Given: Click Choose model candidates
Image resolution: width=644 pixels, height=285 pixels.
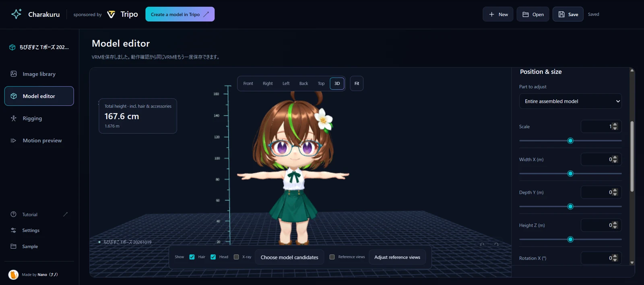Looking at the screenshot, I should 289,257.
